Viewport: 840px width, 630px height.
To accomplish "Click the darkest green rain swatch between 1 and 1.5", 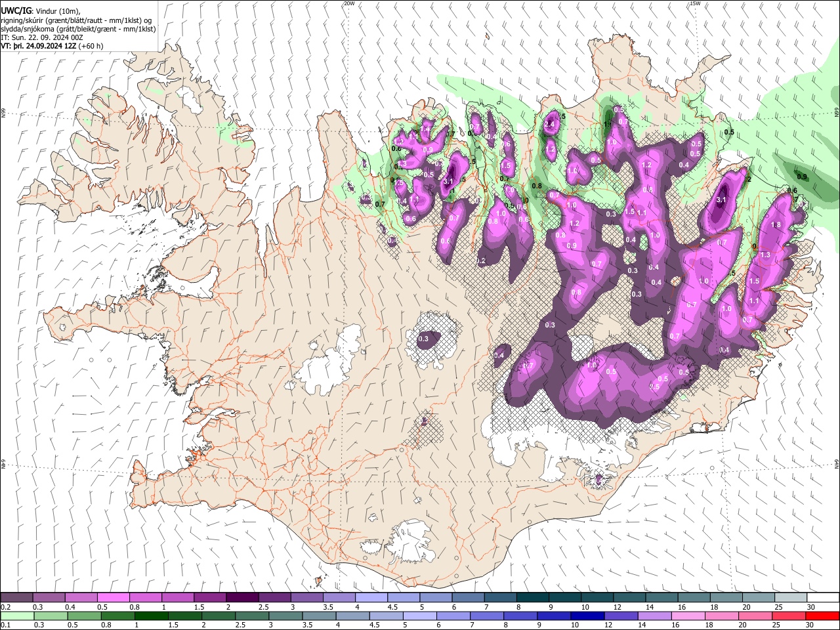I will 151,616.
